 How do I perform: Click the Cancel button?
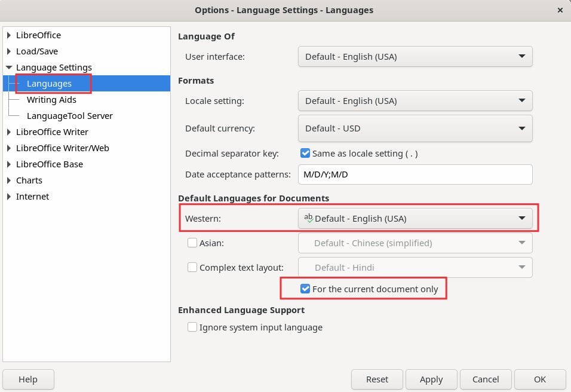pos(486,379)
